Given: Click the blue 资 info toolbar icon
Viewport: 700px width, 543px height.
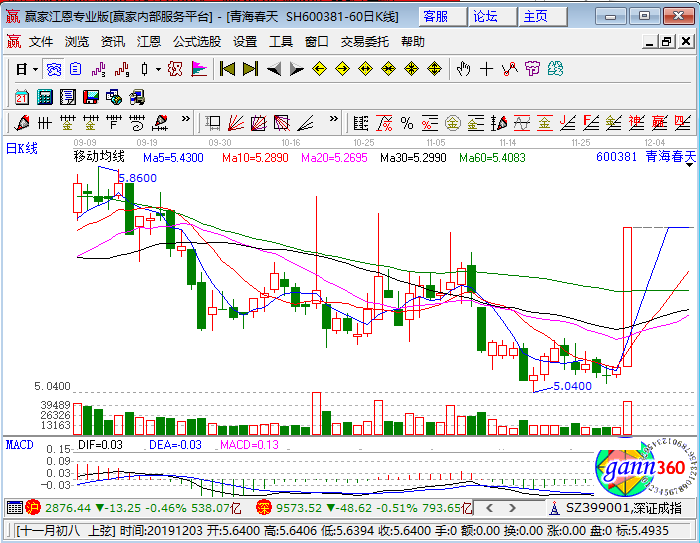Looking at the screenshot, I should [x=54, y=69].
